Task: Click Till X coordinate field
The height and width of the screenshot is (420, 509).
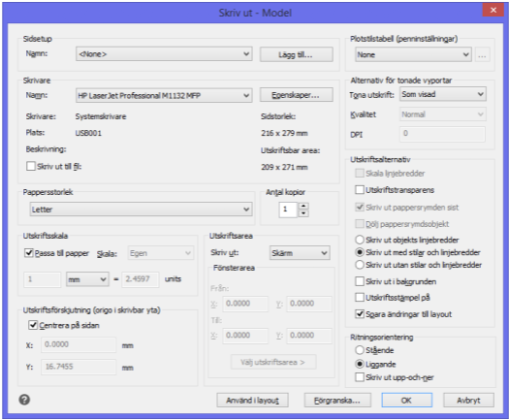Action: tap(245, 336)
